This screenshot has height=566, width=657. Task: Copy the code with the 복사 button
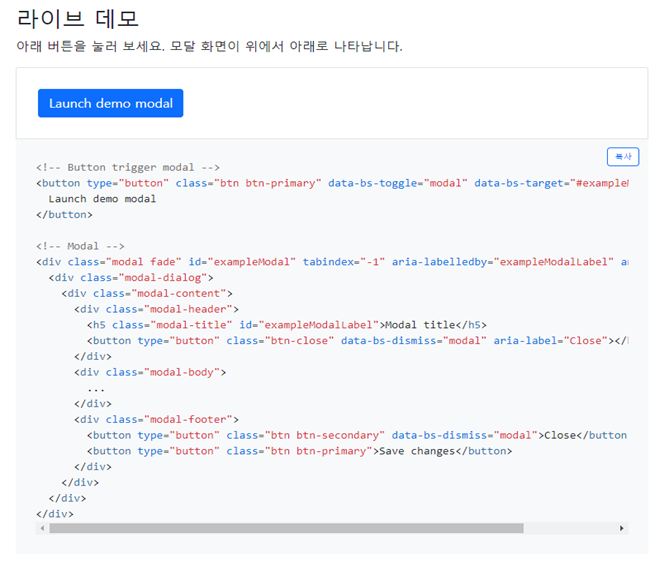(623, 157)
